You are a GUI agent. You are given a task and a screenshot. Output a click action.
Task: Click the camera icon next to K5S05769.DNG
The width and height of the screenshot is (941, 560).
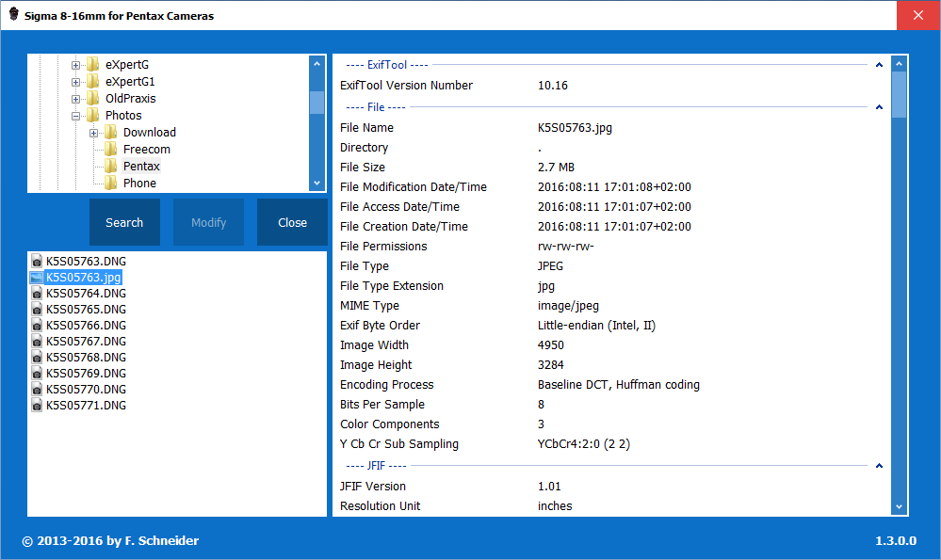[37, 374]
